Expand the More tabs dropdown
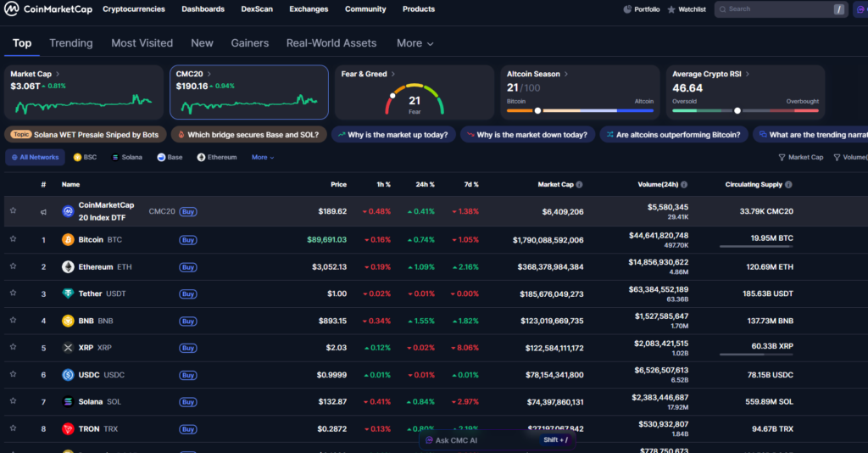Image resolution: width=868 pixels, height=453 pixels. click(415, 43)
